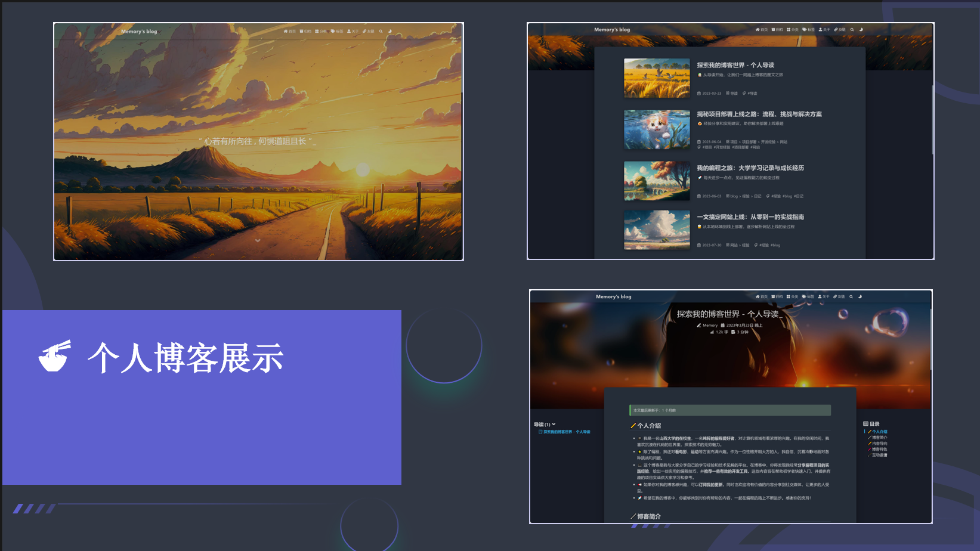
Task: Click search icon in article screenshot
Action: [851, 296]
